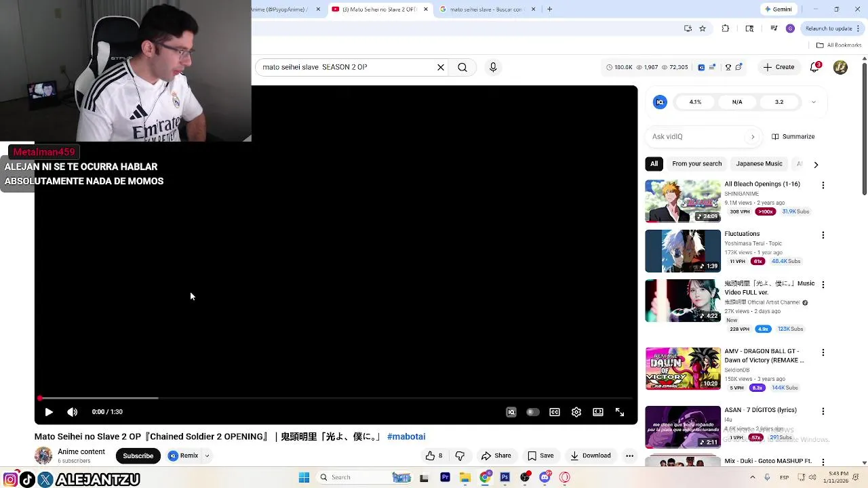
Task: Click the vidIQ logo in stats bar
Action: pyautogui.click(x=701, y=67)
